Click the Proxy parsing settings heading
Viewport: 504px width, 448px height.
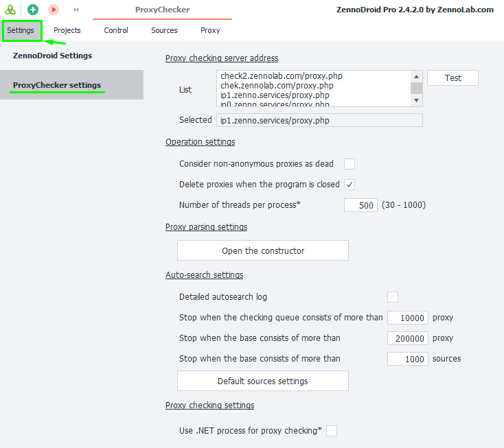(x=207, y=226)
